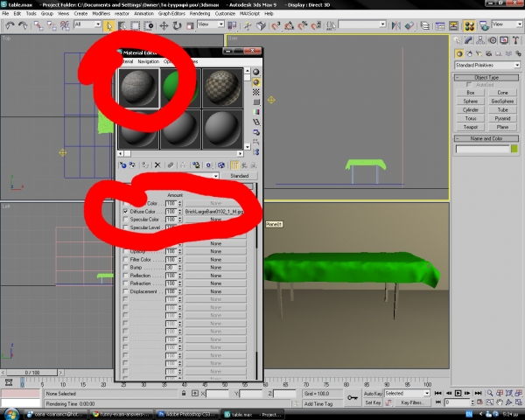Enable the Displacement map checkbox

(x=125, y=291)
